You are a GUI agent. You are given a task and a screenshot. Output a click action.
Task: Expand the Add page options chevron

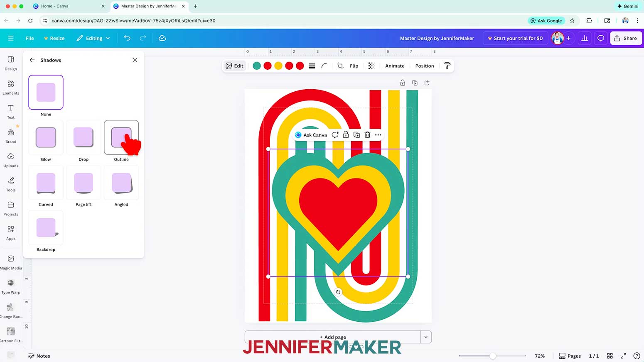(x=426, y=337)
